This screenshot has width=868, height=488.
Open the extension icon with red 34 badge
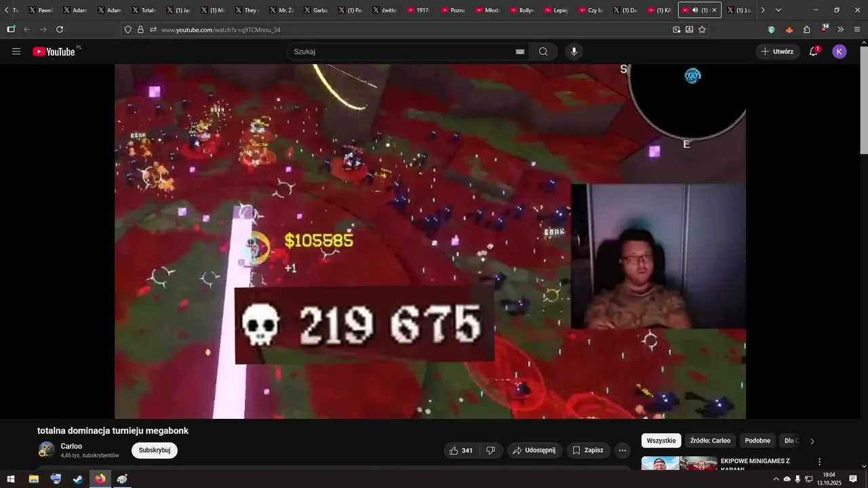(x=824, y=29)
